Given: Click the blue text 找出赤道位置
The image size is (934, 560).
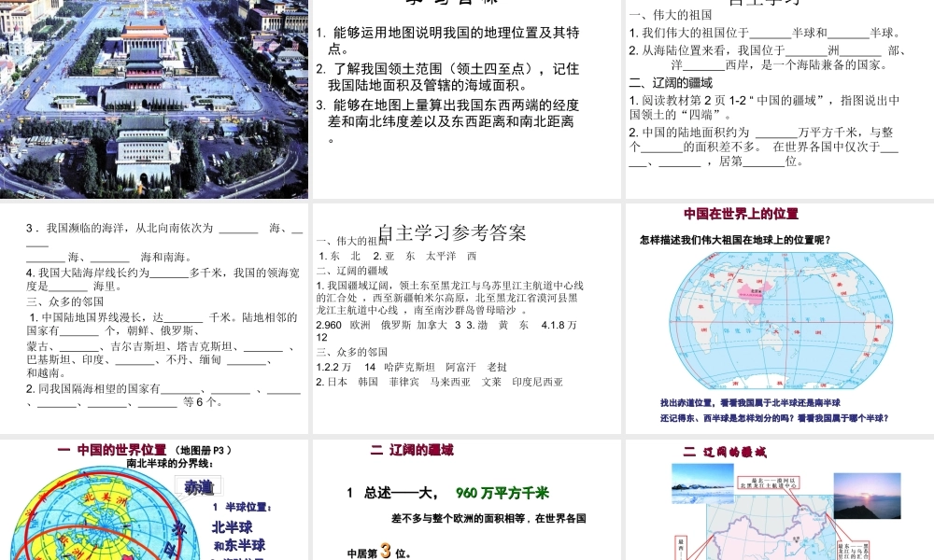Looking at the screenshot, I should [x=750, y=403].
